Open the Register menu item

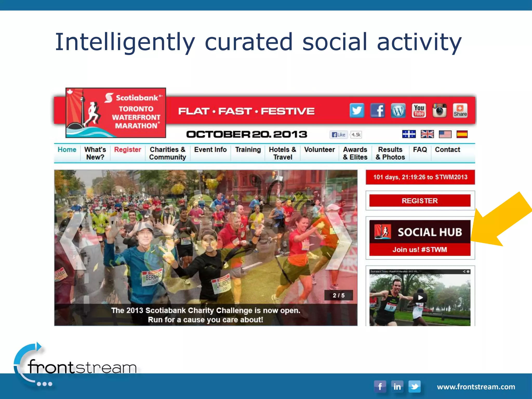pos(128,150)
